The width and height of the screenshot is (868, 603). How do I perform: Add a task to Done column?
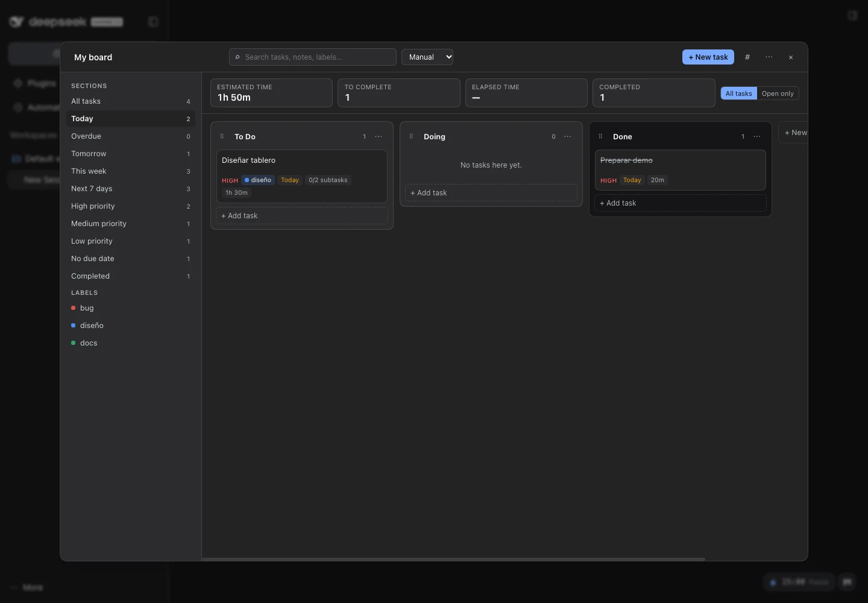[681, 203]
